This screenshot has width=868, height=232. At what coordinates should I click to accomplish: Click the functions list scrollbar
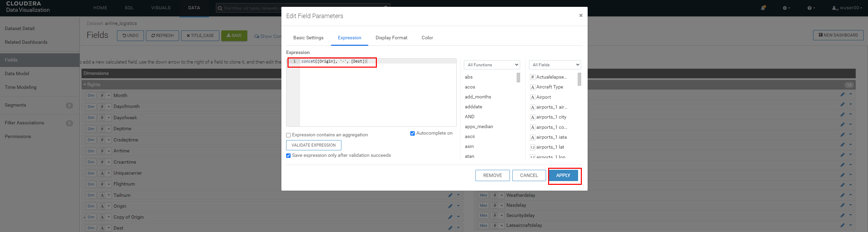point(518,78)
